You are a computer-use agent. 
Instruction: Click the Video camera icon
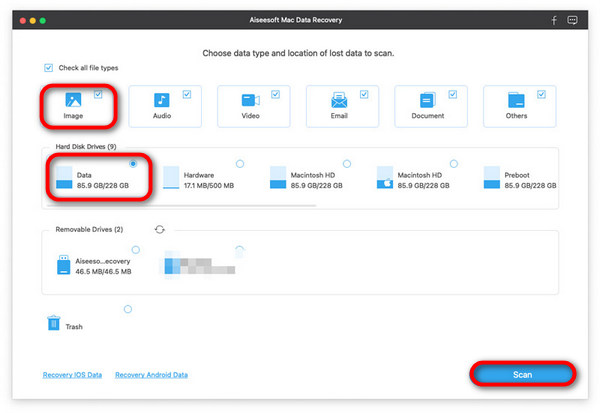coord(251,100)
